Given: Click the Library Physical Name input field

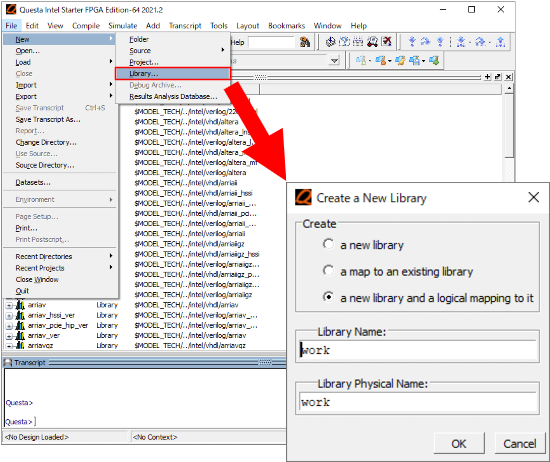Looking at the screenshot, I should pos(417,402).
